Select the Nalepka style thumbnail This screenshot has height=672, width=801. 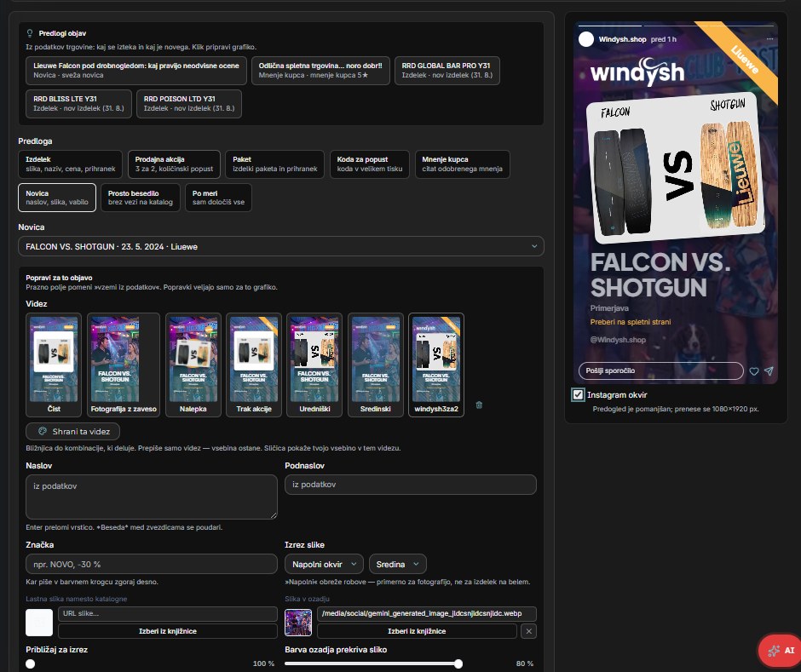[x=193, y=365]
